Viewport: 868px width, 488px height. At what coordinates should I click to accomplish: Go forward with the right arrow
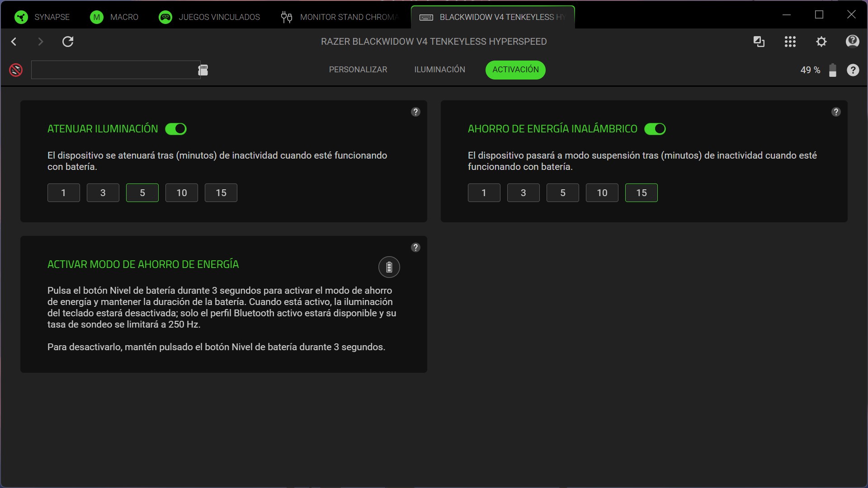(41, 42)
